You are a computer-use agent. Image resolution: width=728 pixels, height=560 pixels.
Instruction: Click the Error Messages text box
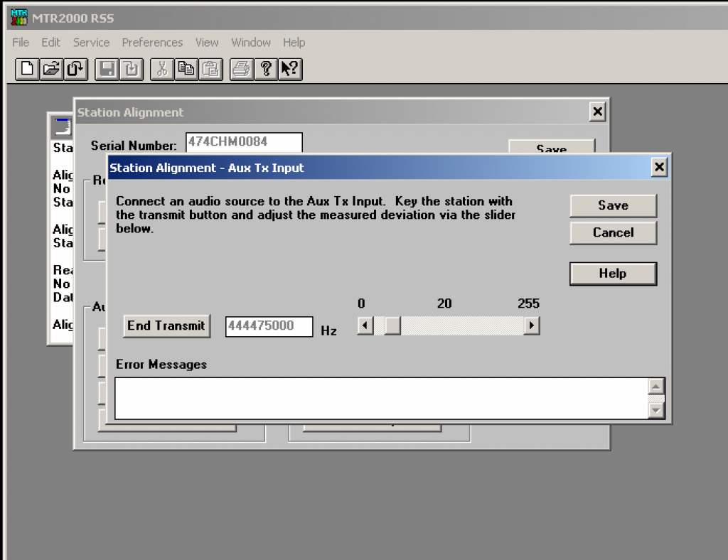(382, 399)
